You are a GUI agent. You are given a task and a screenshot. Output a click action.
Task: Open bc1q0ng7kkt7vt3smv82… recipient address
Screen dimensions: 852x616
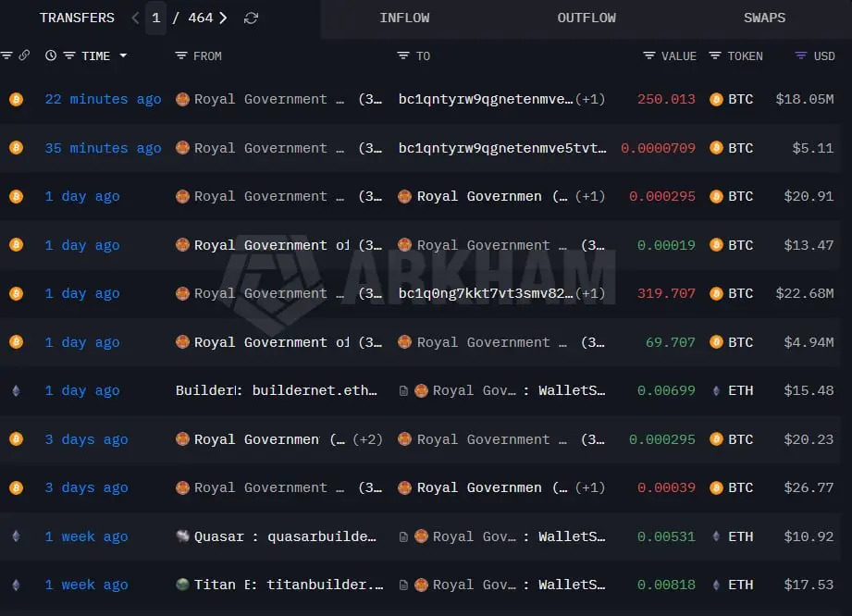pyautogui.click(x=486, y=294)
